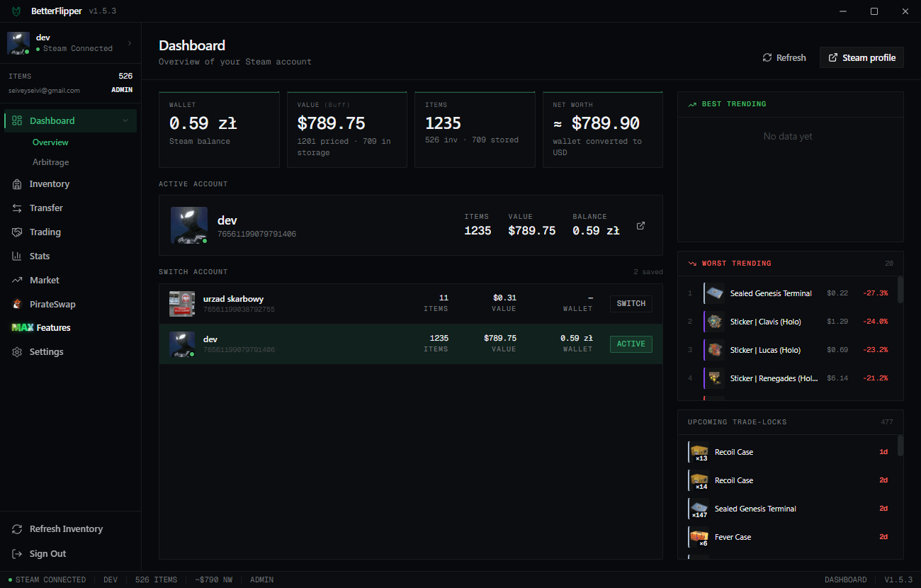Click the Trading handshake icon
Image resolution: width=921 pixels, height=588 pixels.
point(17,232)
